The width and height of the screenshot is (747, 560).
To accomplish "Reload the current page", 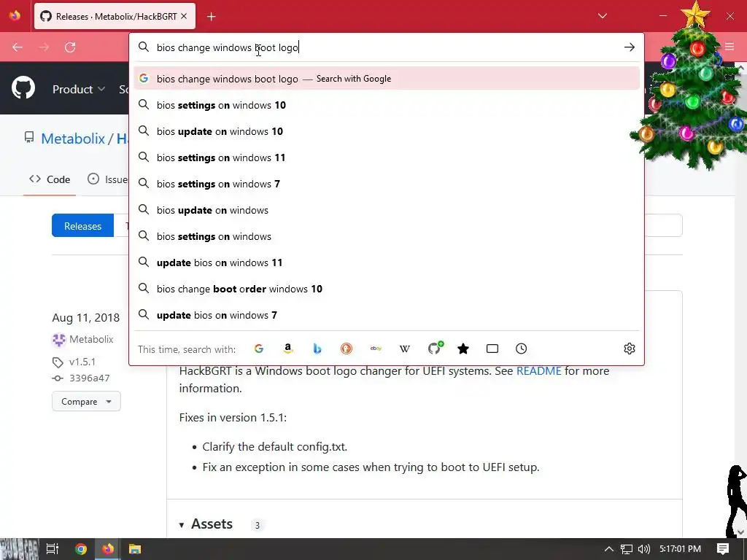I will [70, 47].
